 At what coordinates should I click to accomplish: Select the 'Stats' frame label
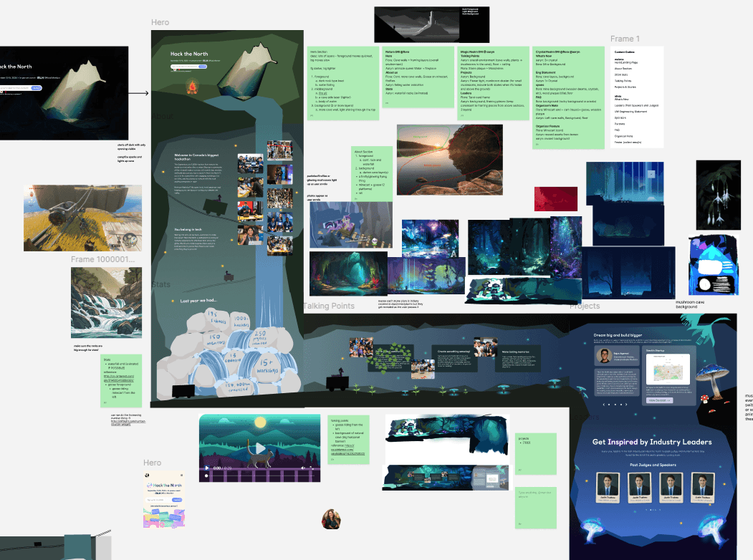pyautogui.click(x=161, y=284)
